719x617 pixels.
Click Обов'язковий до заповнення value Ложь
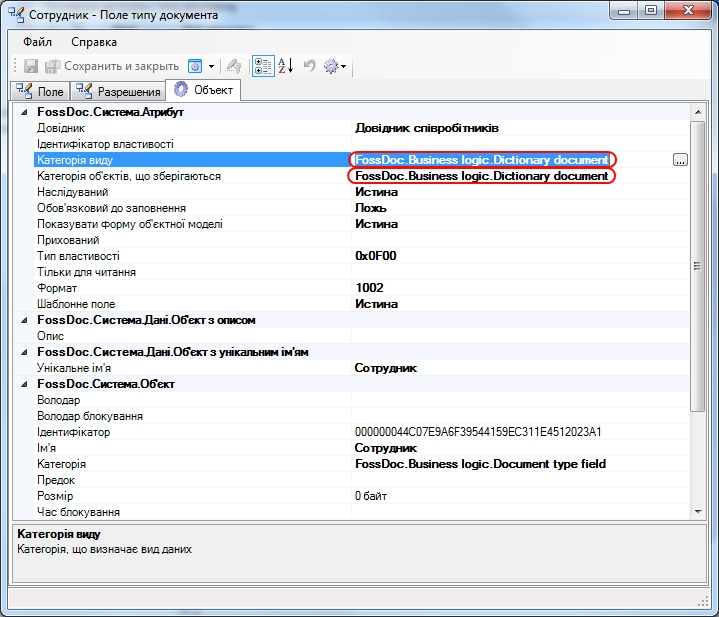[371, 208]
